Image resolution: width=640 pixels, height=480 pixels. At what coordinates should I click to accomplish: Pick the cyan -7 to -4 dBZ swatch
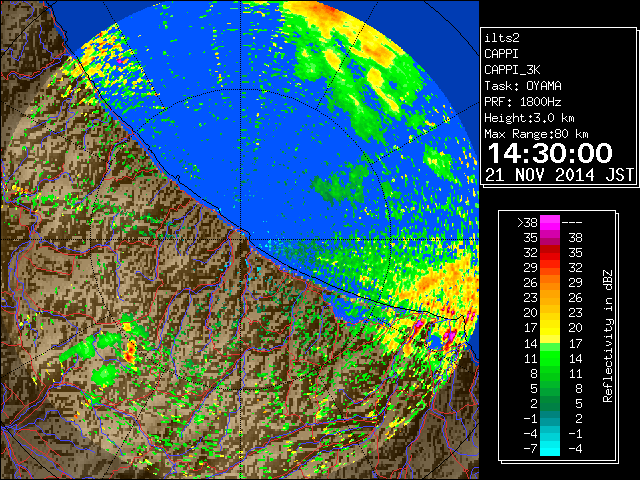coord(550,449)
